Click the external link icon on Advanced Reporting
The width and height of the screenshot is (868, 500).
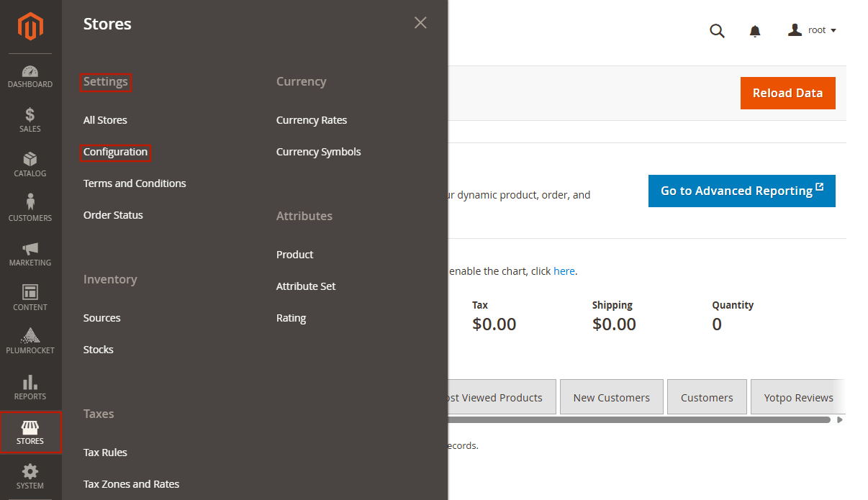coord(820,188)
